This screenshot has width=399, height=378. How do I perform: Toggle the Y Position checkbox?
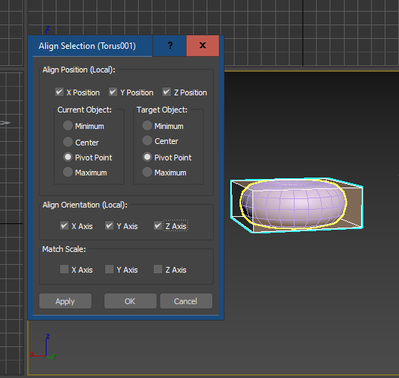(x=113, y=92)
